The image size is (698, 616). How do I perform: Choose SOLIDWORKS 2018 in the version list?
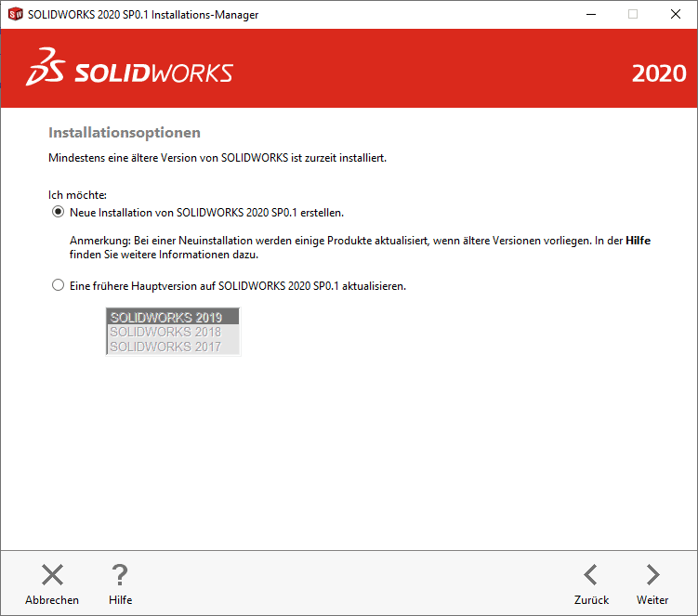point(173,332)
